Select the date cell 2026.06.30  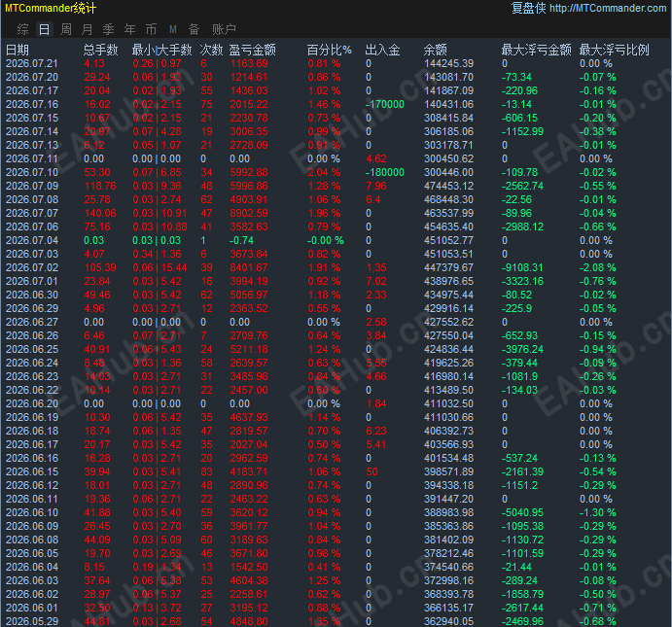click(x=32, y=296)
